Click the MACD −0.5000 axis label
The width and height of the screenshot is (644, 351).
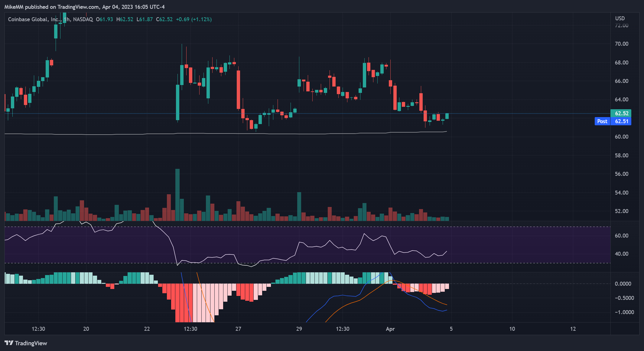coord(624,298)
